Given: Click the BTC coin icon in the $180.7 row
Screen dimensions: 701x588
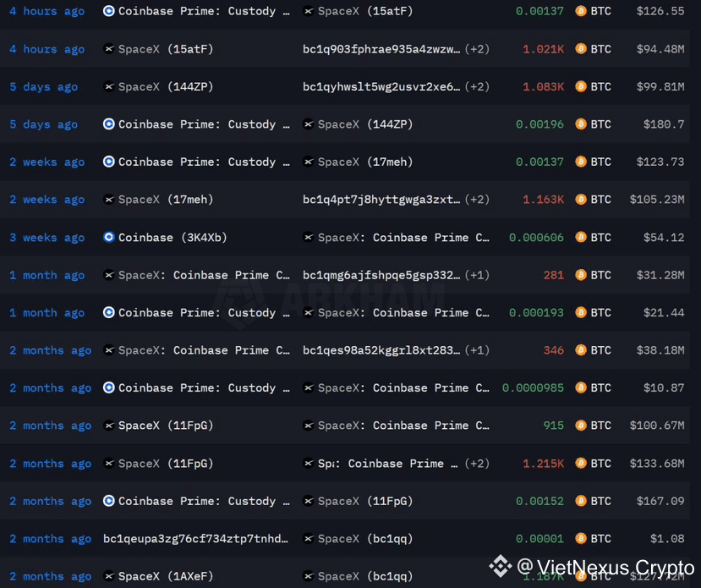Looking at the screenshot, I should [x=581, y=124].
